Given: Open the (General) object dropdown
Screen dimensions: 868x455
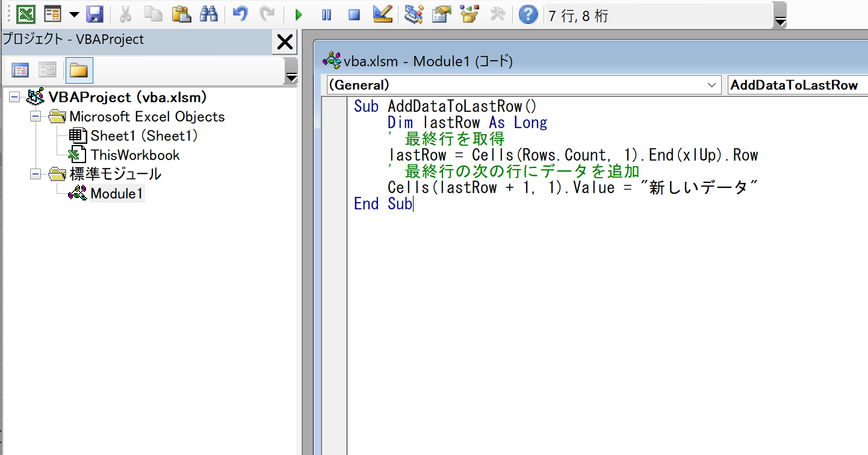Looking at the screenshot, I should tap(712, 85).
